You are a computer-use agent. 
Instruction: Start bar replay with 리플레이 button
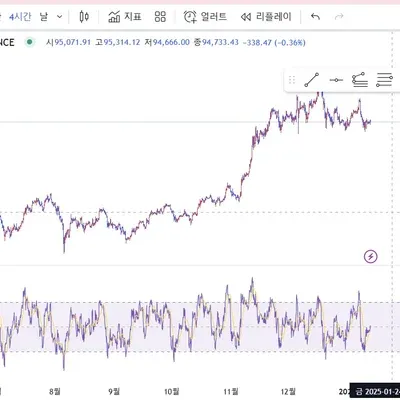266,17
